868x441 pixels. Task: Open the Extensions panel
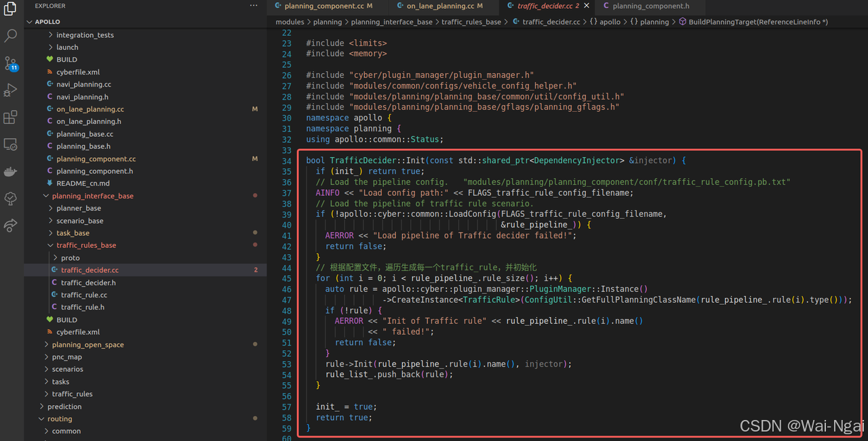point(10,117)
